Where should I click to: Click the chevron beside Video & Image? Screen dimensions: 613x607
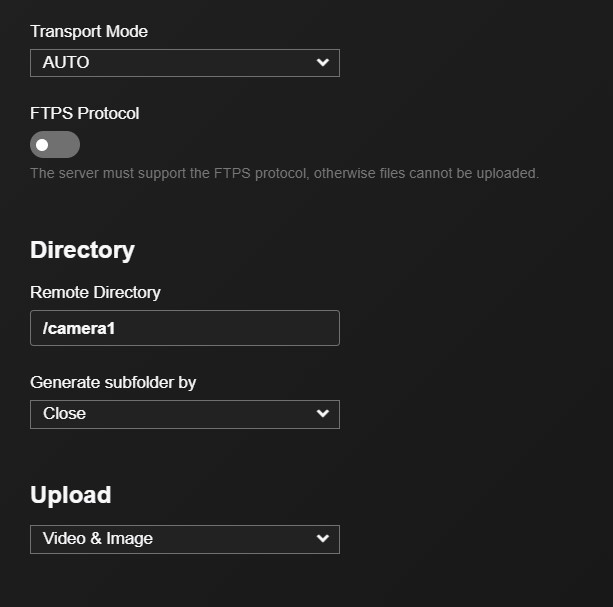coord(323,539)
